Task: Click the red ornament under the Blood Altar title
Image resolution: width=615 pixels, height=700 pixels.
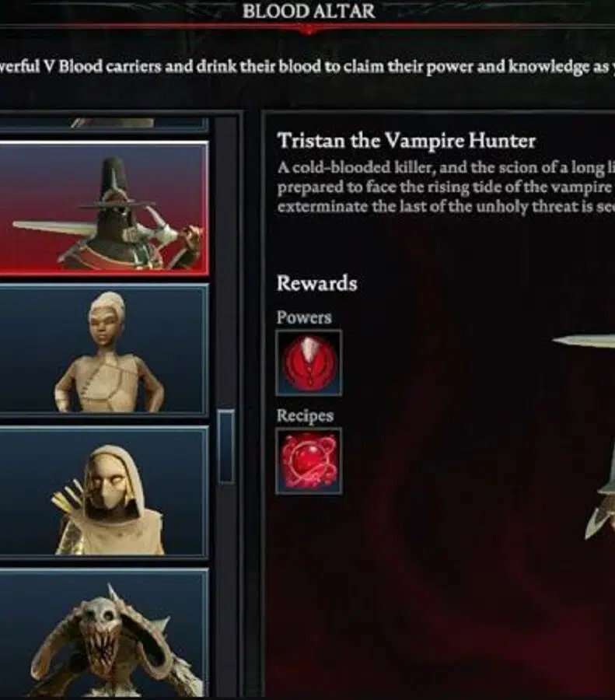Action: (x=309, y=30)
